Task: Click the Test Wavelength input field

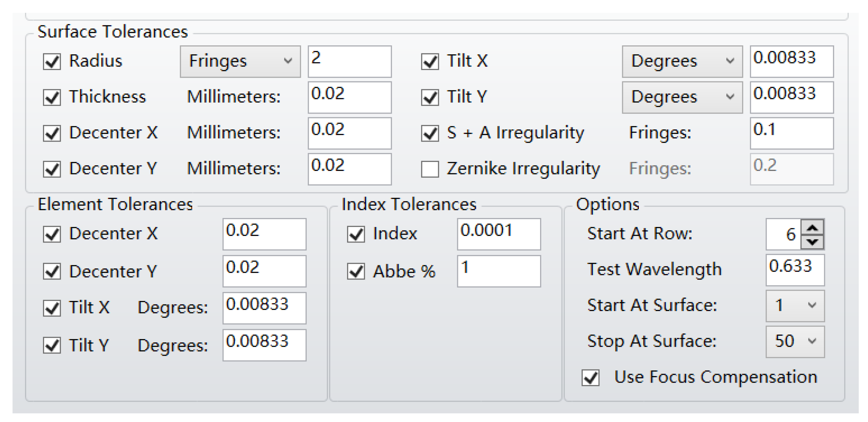Action: click(795, 270)
